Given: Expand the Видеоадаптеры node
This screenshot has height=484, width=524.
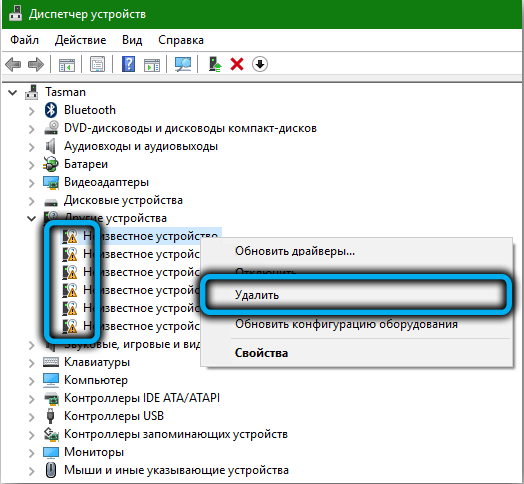Looking at the screenshot, I should [x=31, y=183].
